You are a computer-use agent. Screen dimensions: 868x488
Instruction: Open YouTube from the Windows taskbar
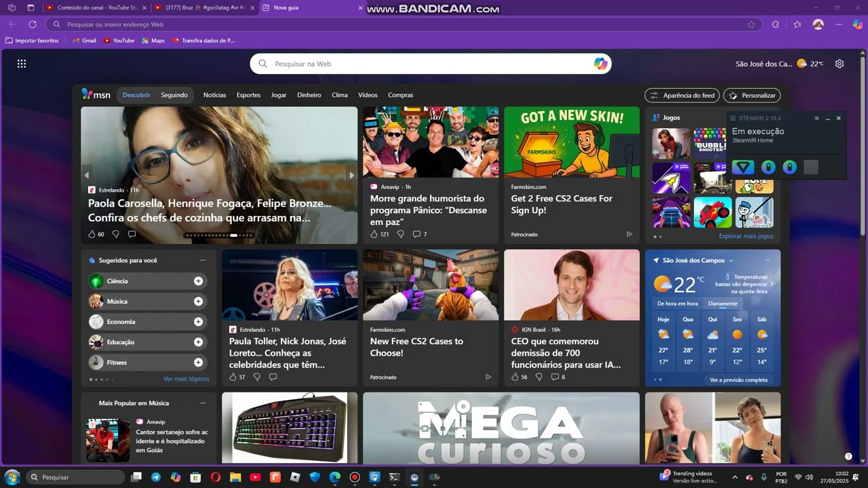[255, 477]
